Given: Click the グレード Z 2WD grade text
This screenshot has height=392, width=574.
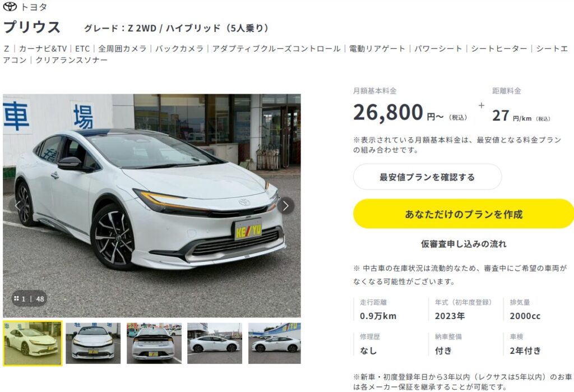Looking at the screenshot, I should [x=177, y=28].
